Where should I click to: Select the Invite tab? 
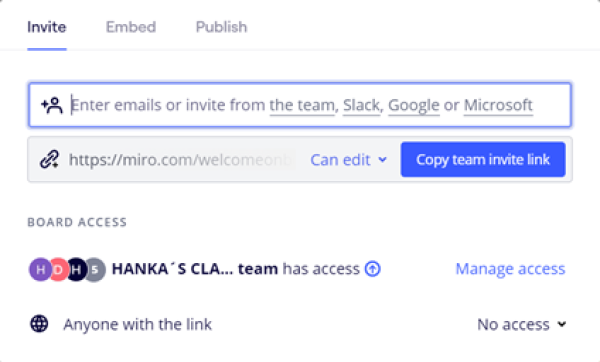point(47,27)
